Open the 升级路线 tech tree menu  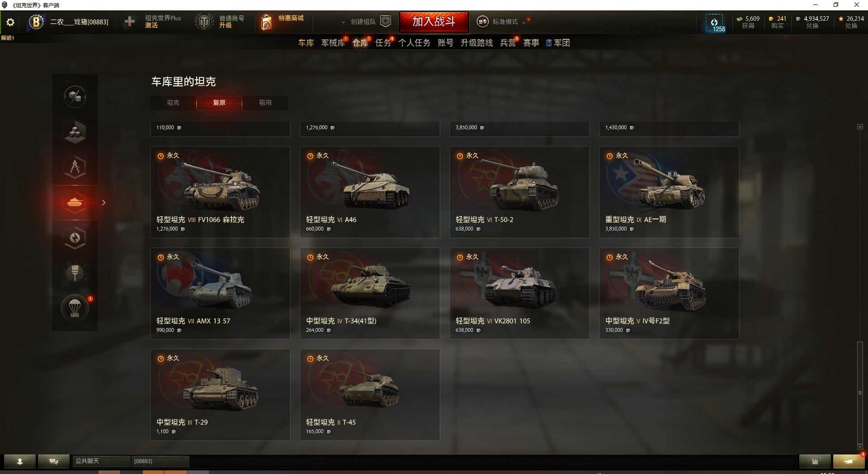tap(476, 43)
